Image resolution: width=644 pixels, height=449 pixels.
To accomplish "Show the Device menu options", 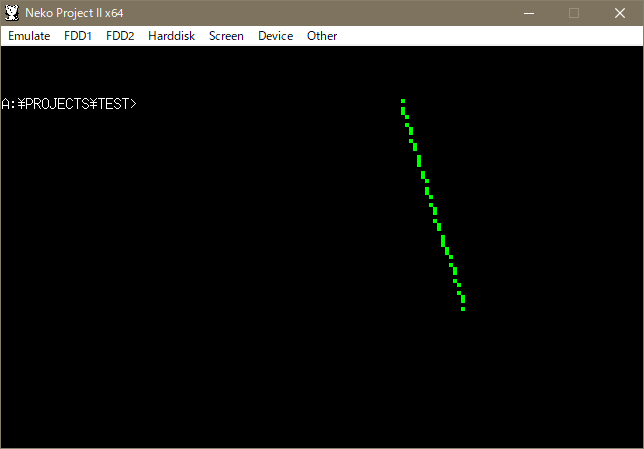I will (x=275, y=36).
